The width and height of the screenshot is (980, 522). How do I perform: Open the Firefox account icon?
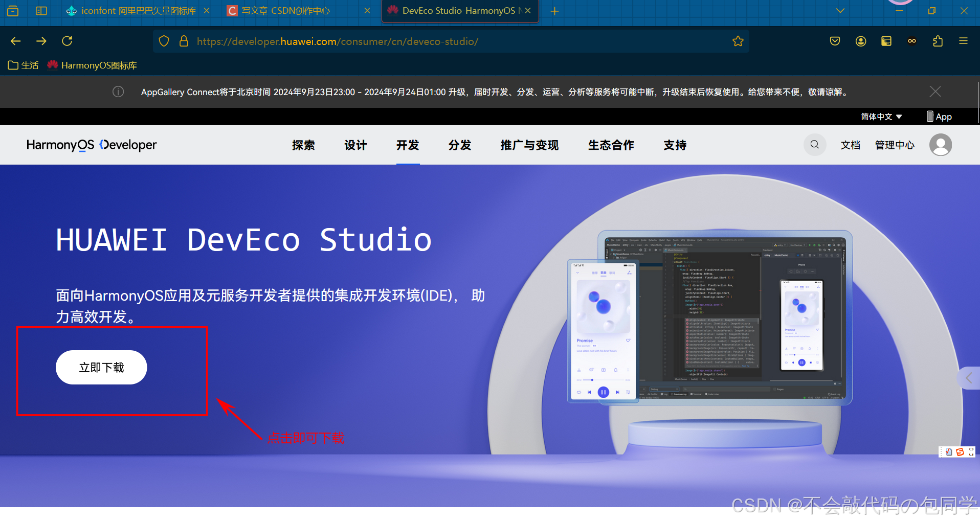point(861,41)
